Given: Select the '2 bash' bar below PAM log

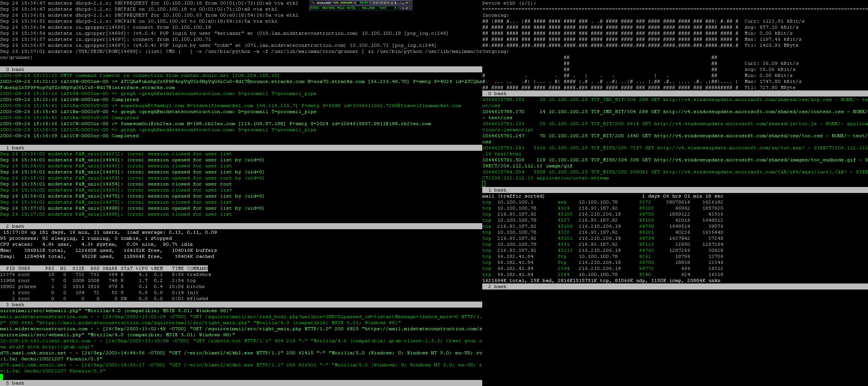Looking at the screenshot, I should tap(241, 226).
